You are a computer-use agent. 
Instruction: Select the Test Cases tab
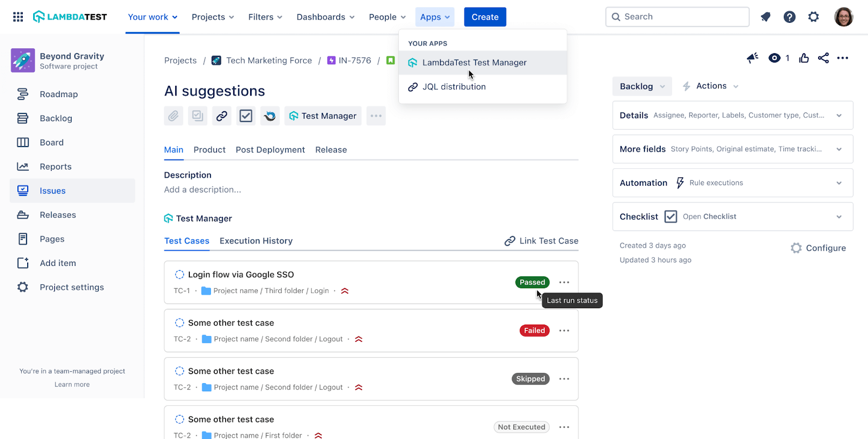tap(187, 241)
